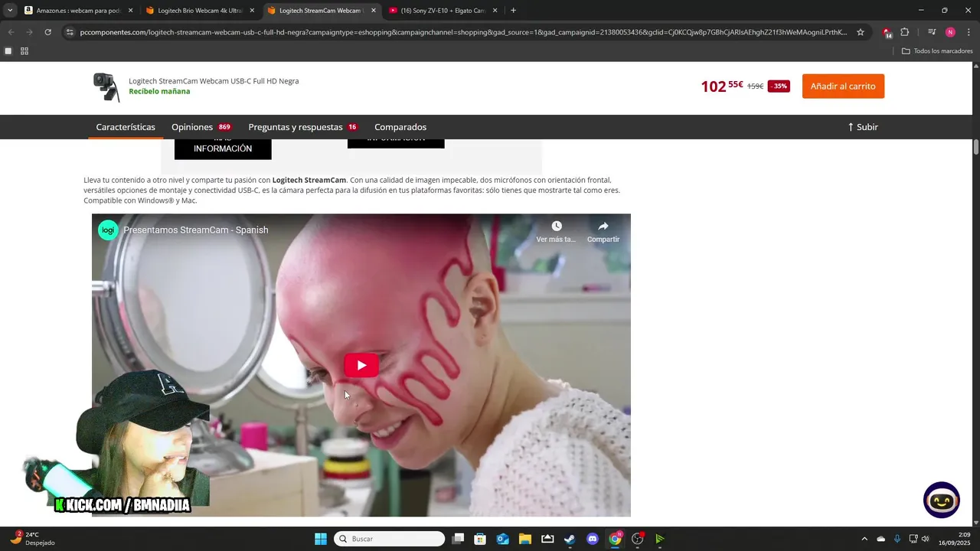
Task: Close the Amazon.es browser tab
Action: pos(130,11)
